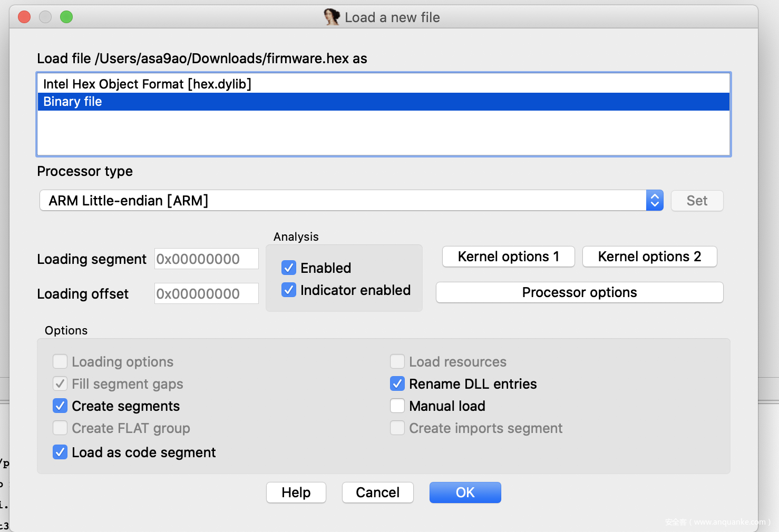Image resolution: width=779 pixels, height=532 pixels.
Task: Open the Processor options dialog
Action: (x=579, y=292)
